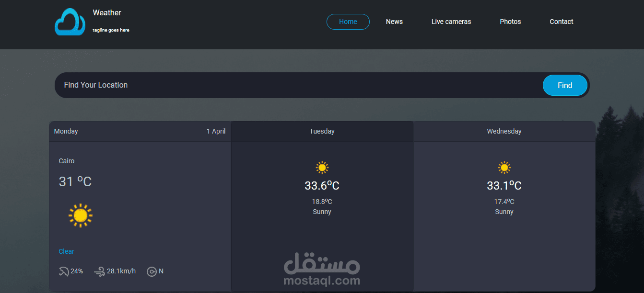Select the sun icon under Cairo
The width and height of the screenshot is (644, 293).
tap(80, 215)
